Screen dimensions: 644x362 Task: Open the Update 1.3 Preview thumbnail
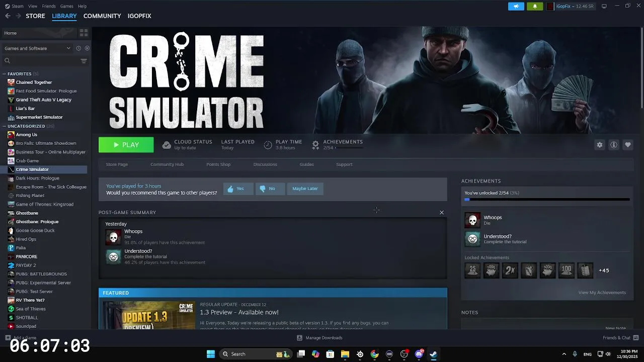(x=149, y=315)
